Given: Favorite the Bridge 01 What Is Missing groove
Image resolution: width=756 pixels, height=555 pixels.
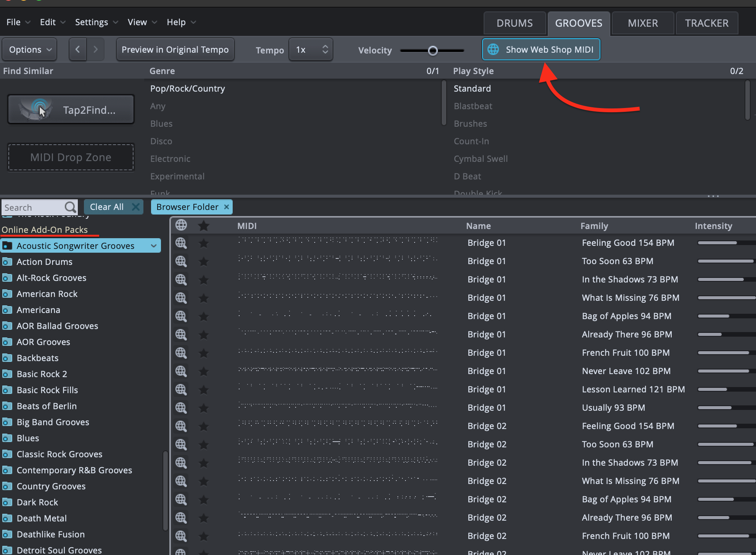Looking at the screenshot, I should pos(204,298).
